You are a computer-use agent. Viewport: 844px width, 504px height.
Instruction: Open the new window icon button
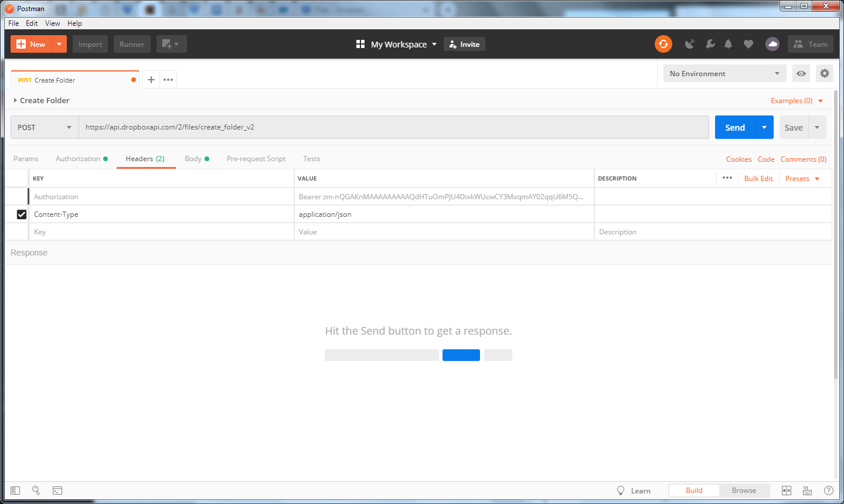pos(171,44)
